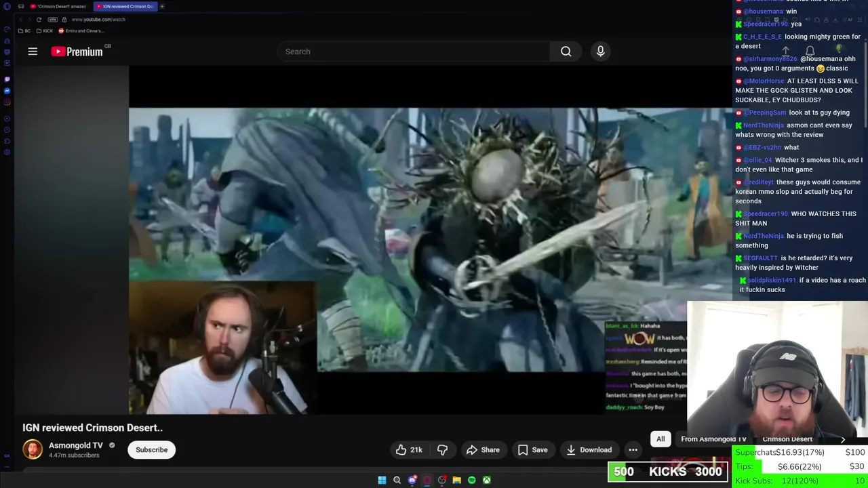Click chat username Speedracer190 saying yea
The height and width of the screenshot is (488, 868).
click(766, 24)
